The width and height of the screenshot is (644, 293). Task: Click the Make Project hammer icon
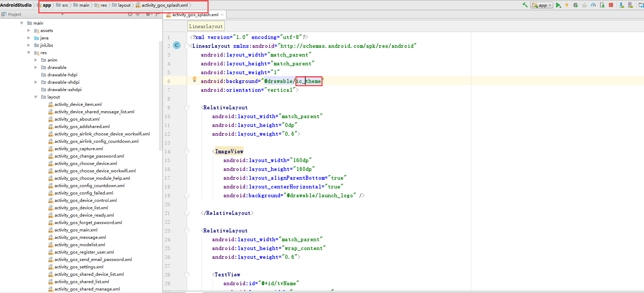pos(525,5)
